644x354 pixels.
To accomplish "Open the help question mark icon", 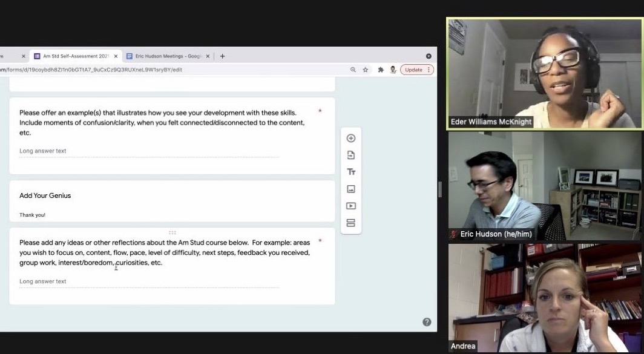I will pos(427,322).
